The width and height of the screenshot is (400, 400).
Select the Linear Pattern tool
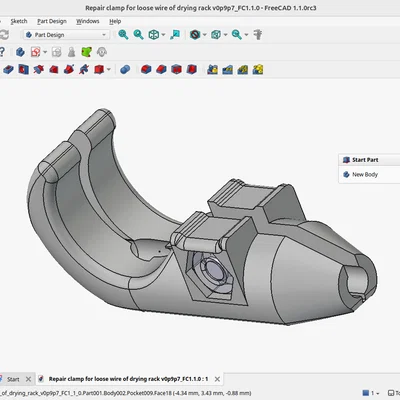(227, 69)
